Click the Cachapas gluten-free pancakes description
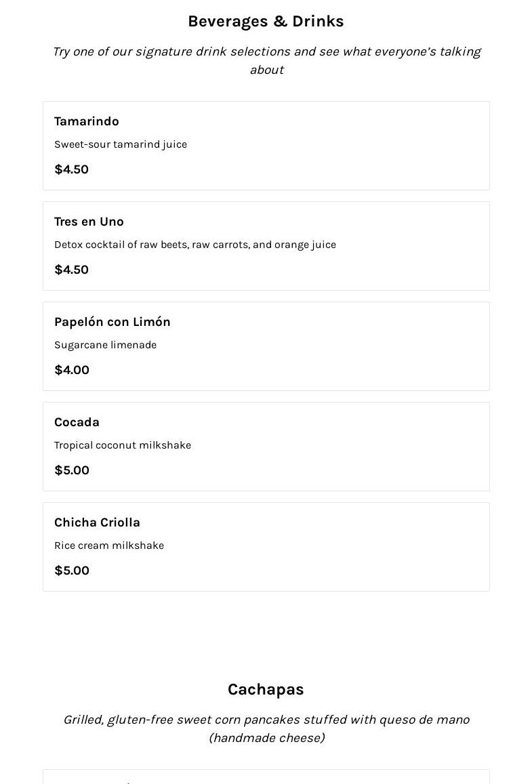The width and height of the screenshot is (532, 784). pos(266,728)
